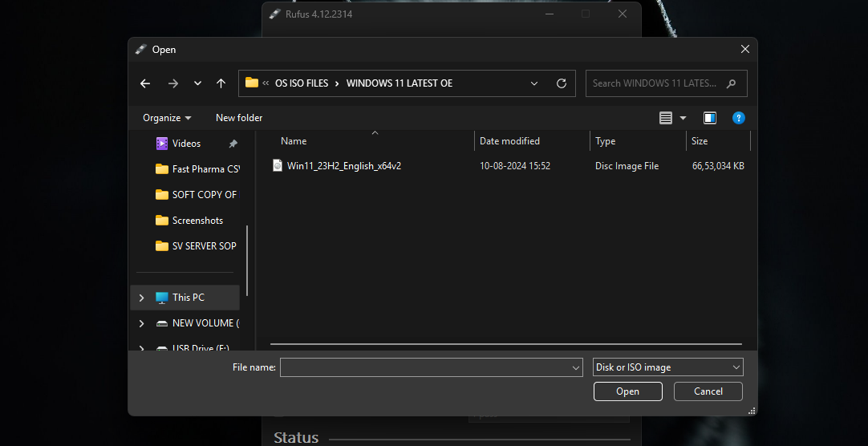Image resolution: width=868 pixels, height=446 pixels.
Task: Click the Screenshots folder icon
Action: tap(161, 221)
